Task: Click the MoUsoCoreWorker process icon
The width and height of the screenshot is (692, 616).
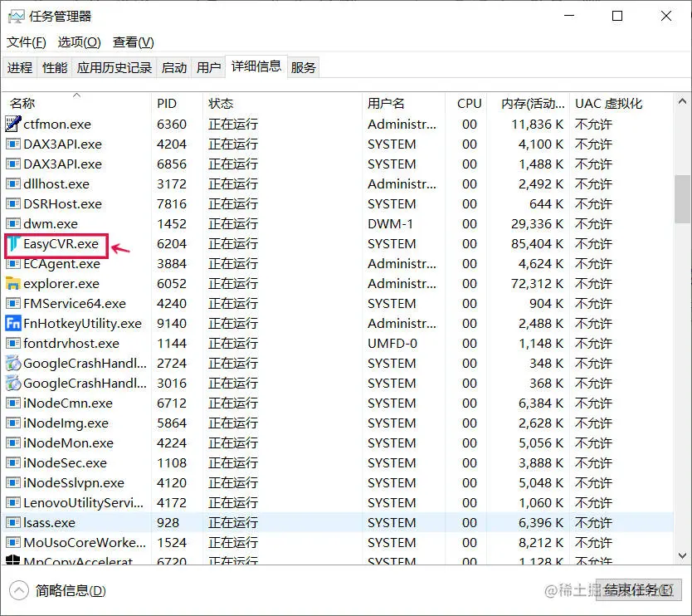Action: click(x=12, y=542)
